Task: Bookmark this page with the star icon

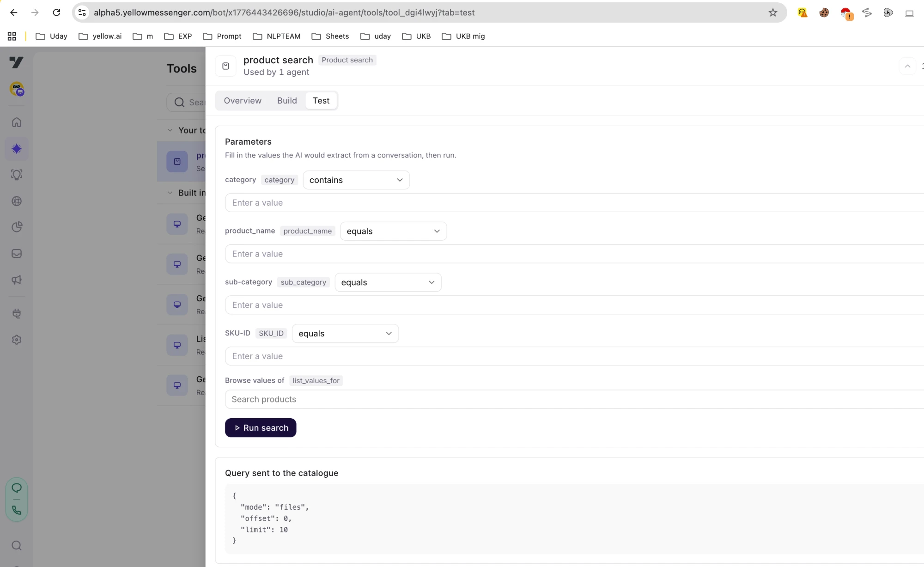Action: coord(773,12)
